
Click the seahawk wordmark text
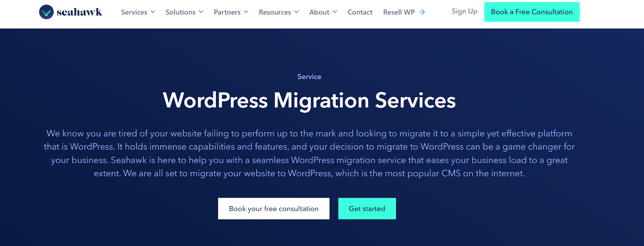point(79,12)
